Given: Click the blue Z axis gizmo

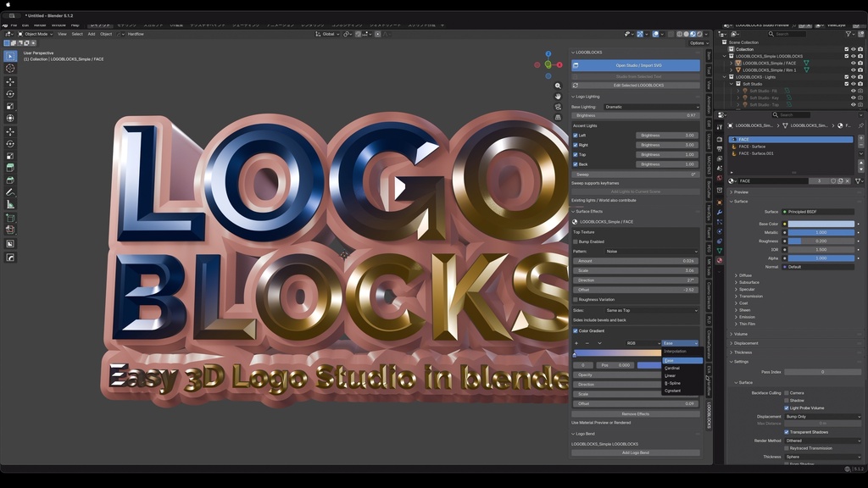Looking at the screenshot, I should pos(548,54).
